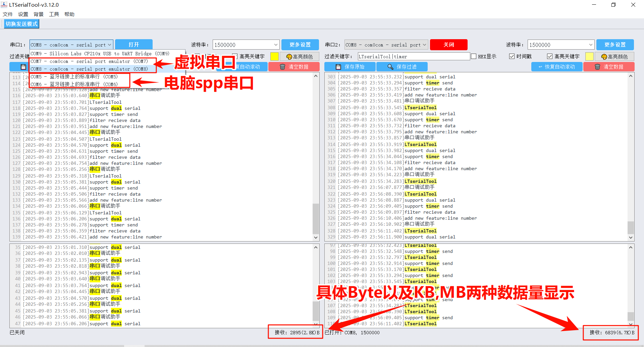Click top-left receive pane scroll-down arrow
The width and height of the screenshot is (644, 347).
[x=316, y=237]
